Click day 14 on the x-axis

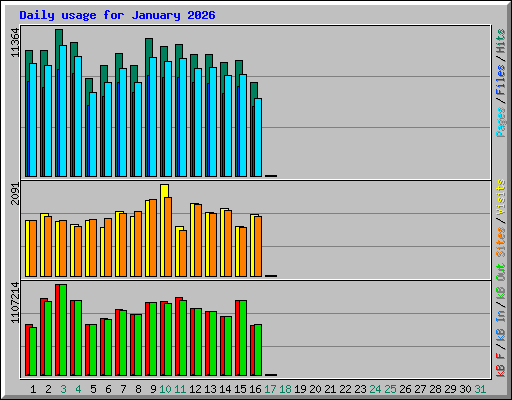point(225,389)
